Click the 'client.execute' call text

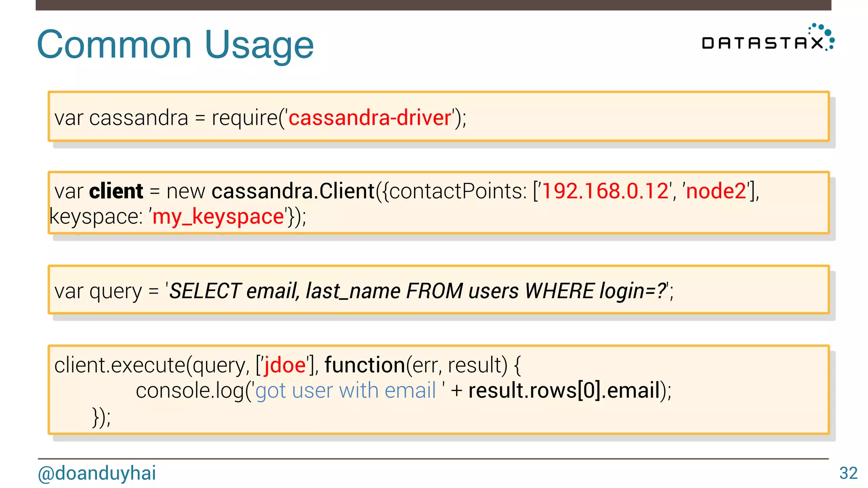tap(120, 365)
